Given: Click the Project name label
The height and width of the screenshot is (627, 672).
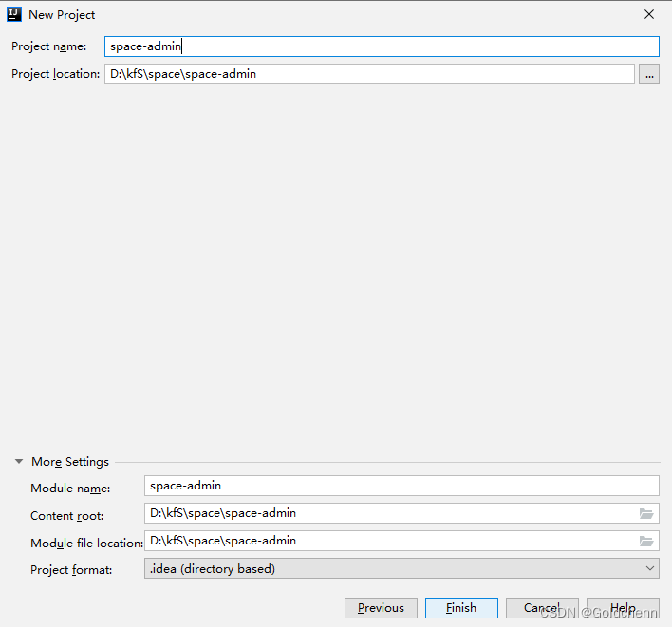Looking at the screenshot, I should [48, 46].
